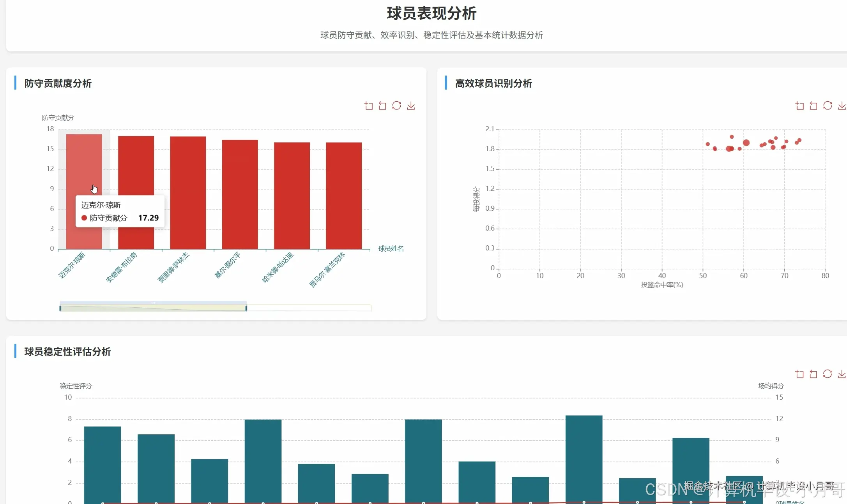847x504 pixels.
Task: Click zoom reset icon in the 高效球员识别分析 chart
Action: pyautogui.click(x=813, y=106)
